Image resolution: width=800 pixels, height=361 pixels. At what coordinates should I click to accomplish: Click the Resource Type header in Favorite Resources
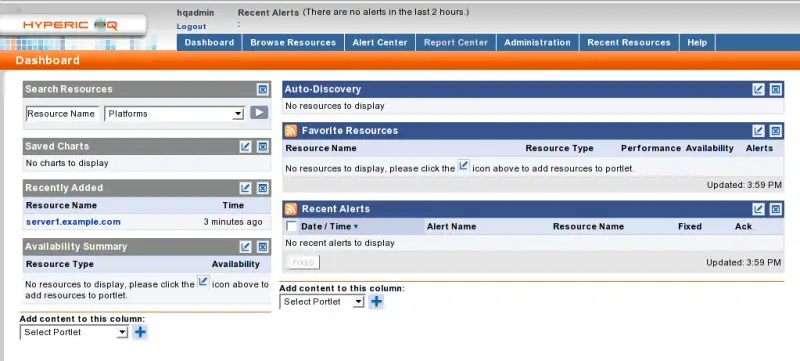pyautogui.click(x=559, y=148)
